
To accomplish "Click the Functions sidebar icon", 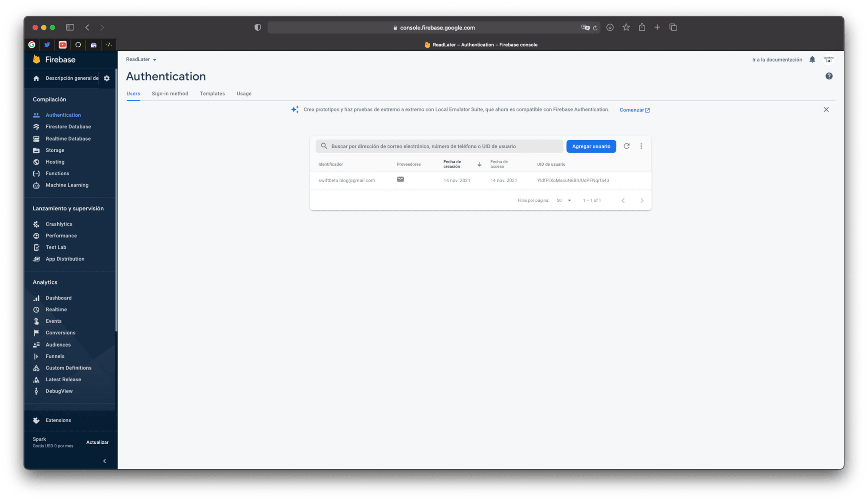I will [x=36, y=173].
